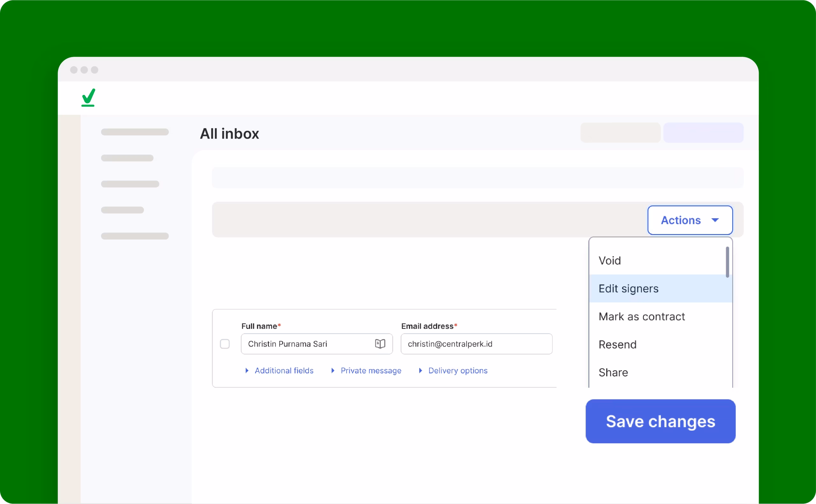Image resolution: width=816 pixels, height=504 pixels.
Task: Expand Private message section
Action: tap(371, 371)
